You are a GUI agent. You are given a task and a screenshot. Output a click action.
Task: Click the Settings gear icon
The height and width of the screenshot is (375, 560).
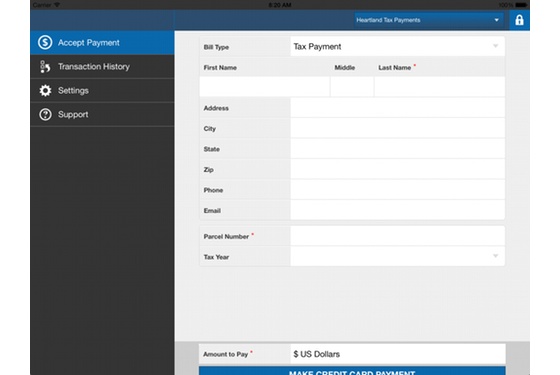(45, 90)
